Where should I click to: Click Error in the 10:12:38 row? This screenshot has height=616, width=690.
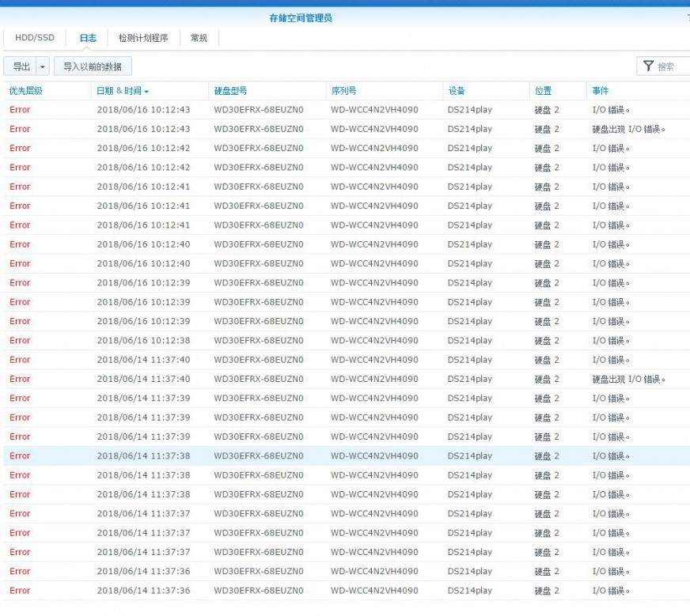[x=20, y=340]
